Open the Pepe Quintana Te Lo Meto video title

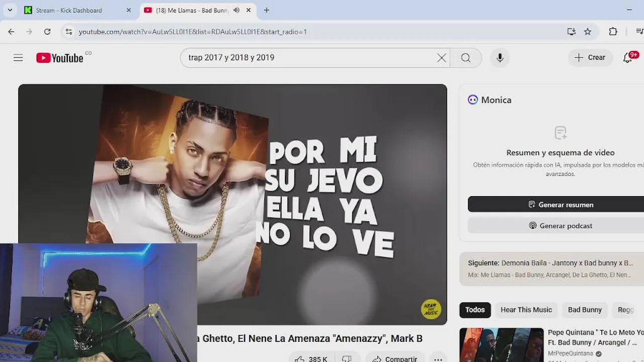(596, 337)
